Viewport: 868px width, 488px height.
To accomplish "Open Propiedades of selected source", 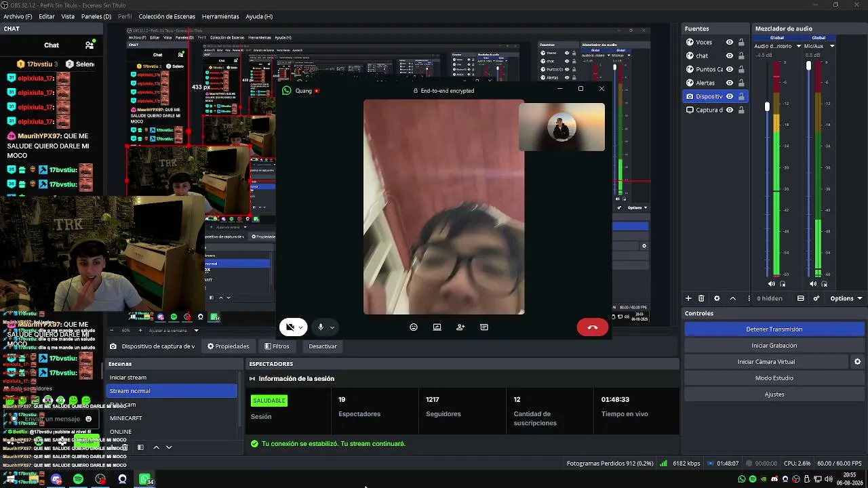I will [x=229, y=346].
